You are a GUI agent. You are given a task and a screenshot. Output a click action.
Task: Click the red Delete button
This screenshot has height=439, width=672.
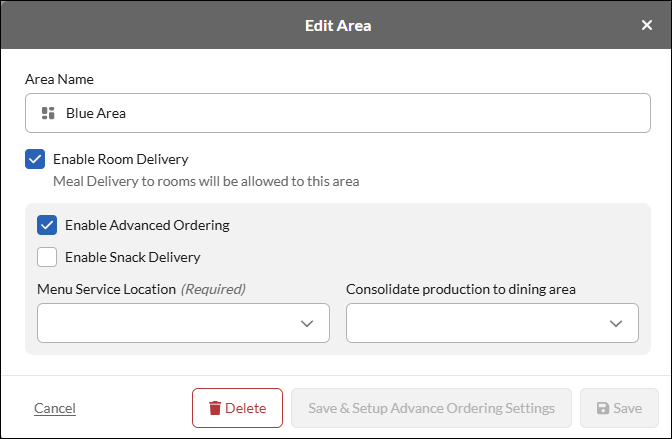point(237,408)
